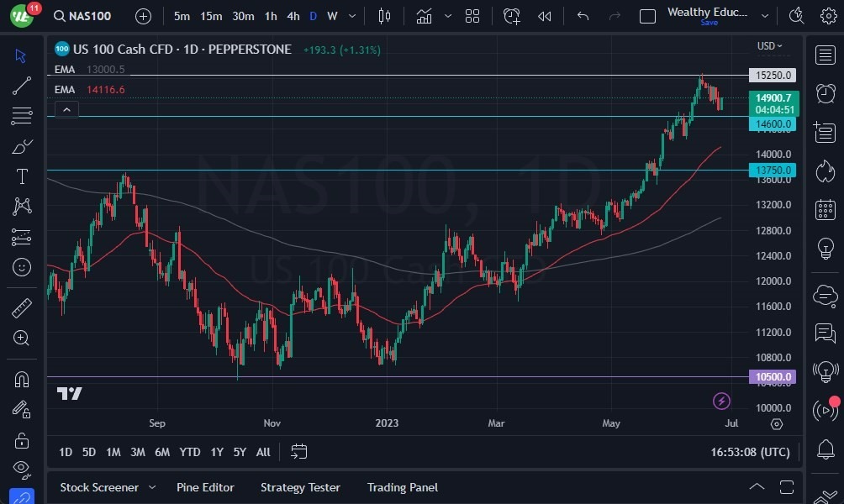Click the Save link under the layout name
The width and height of the screenshot is (844, 504).
709,23
